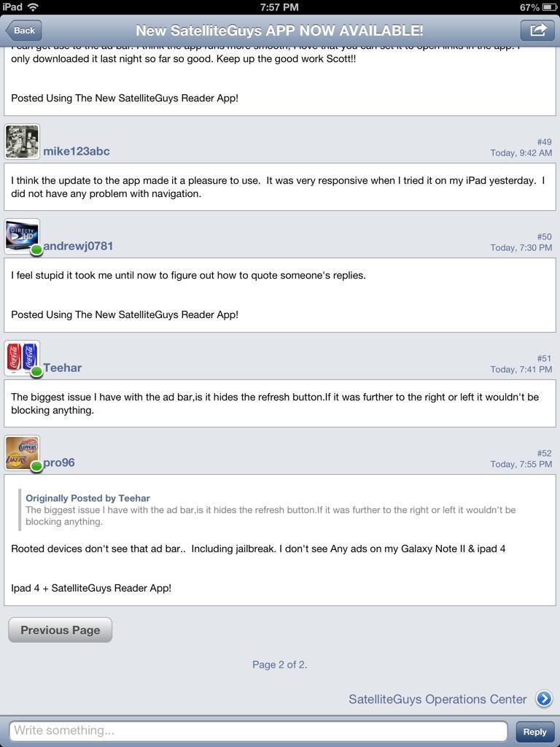Submit with the Reply button

[x=534, y=732]
